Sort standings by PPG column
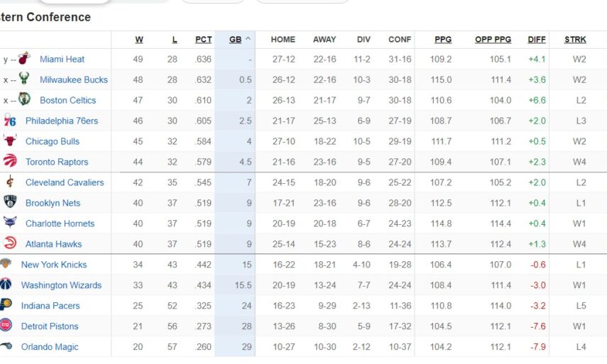The image size is (607, 364). pyautogui.click(x=443, y=40)
